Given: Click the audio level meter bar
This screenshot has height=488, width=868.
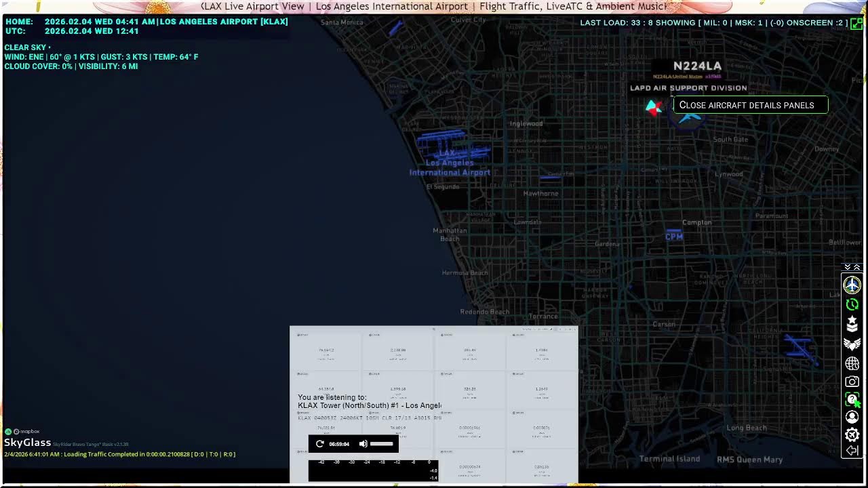Looking at the screenshot, I should (x=373, y=470).
